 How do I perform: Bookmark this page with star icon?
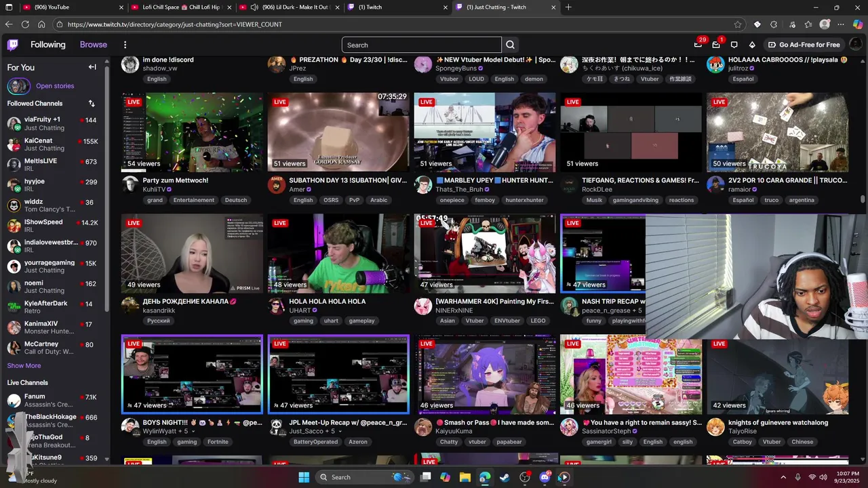click(x=738, y=24)
